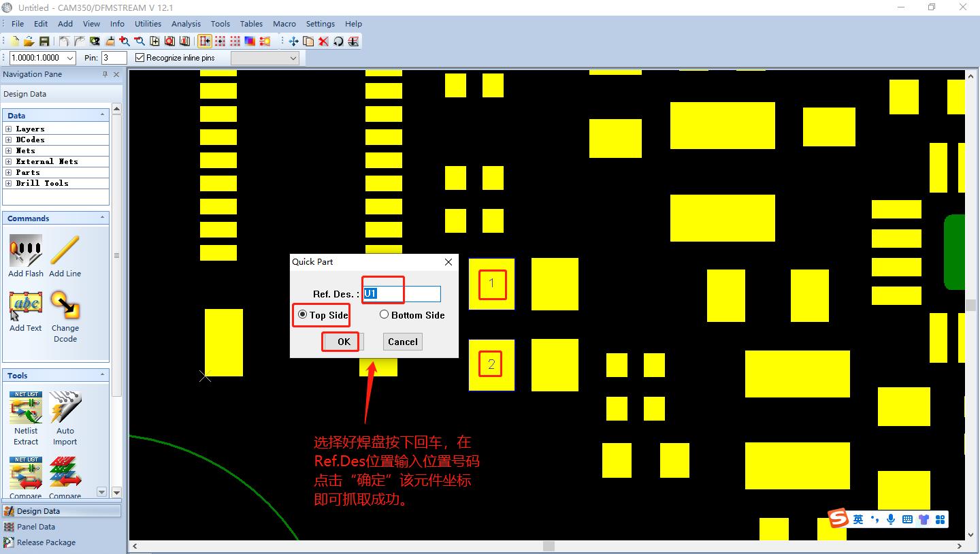Select the Add Flash command icon
Viewport: 980px width, 554px height.
pyautogui.click(x=26, y=252)
